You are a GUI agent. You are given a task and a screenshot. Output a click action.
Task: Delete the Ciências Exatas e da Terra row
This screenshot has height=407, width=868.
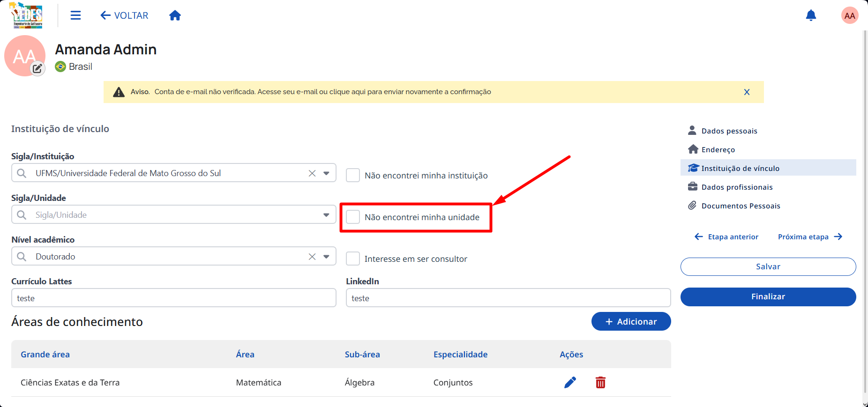point(600,383)
